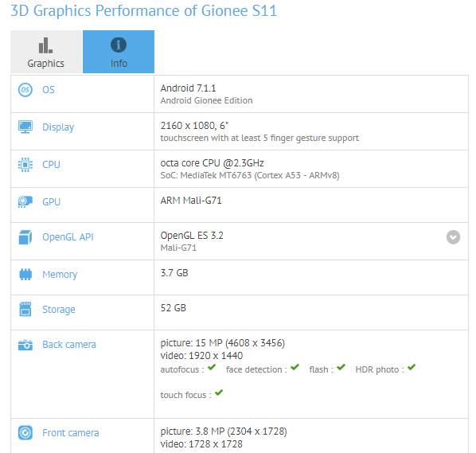Click 'SoC: MediaTek MT6763' text
The image size is (476, 453).
click(x=206, y=175)
